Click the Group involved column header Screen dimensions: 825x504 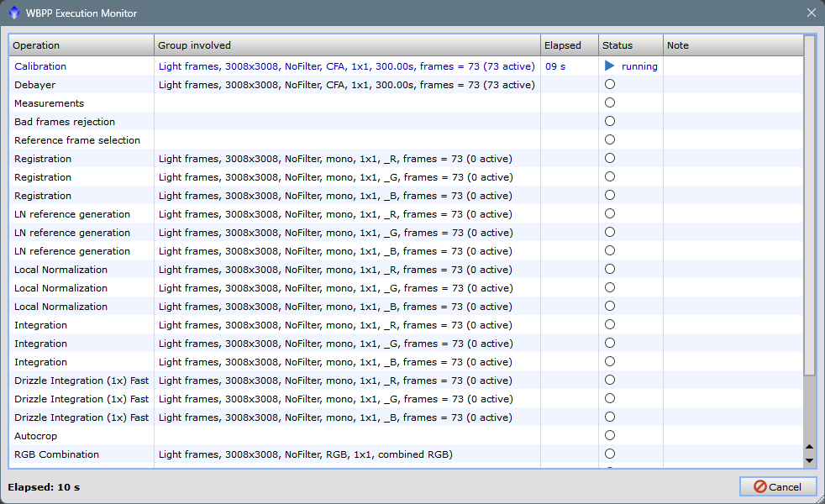(x=347, y=45)
